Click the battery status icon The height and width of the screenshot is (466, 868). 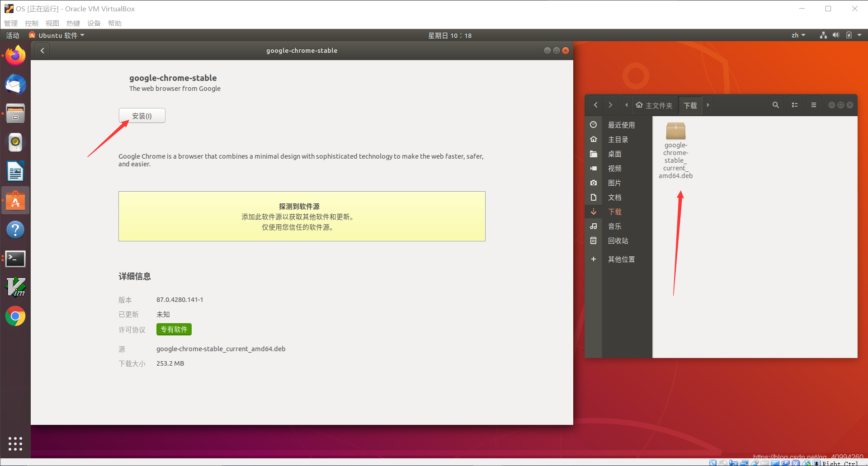[x=849, y=35]
